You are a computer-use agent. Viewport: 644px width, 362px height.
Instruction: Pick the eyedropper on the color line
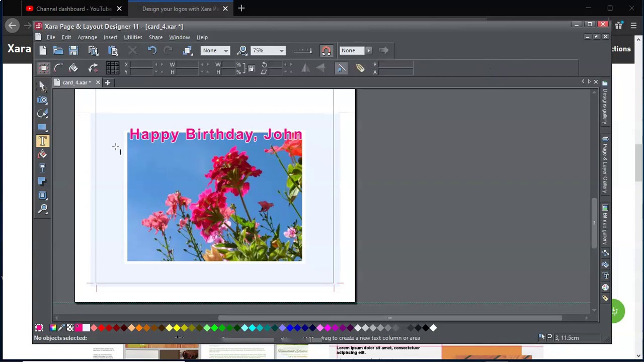click(x=61, y=328)
